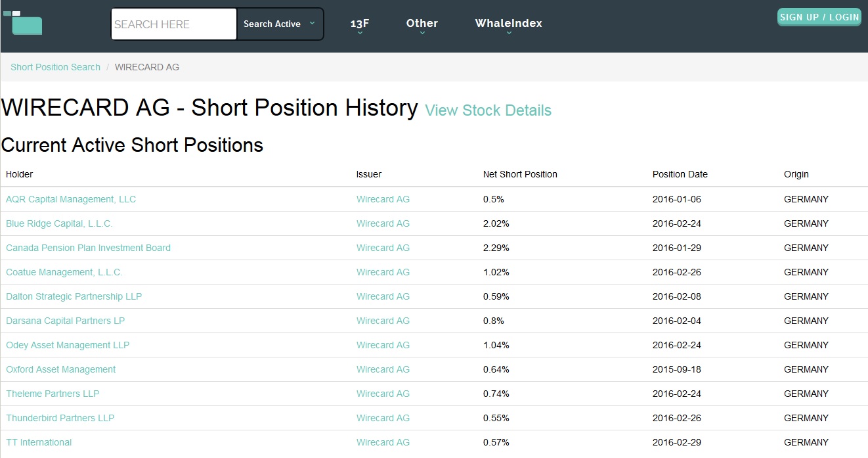Viewport: 868px width, 458px height.
Task: Select Blue Ridge Capital, L.L.C. link
Action: 59,223
